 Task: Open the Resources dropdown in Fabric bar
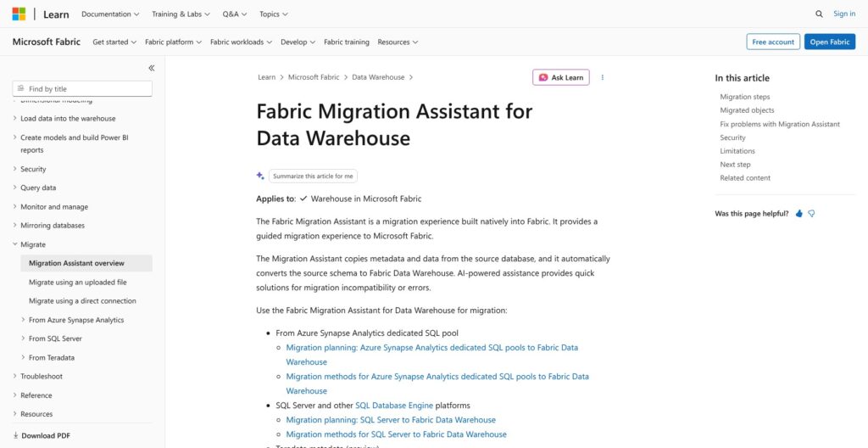pyautogui.click(x=398, y=42)
